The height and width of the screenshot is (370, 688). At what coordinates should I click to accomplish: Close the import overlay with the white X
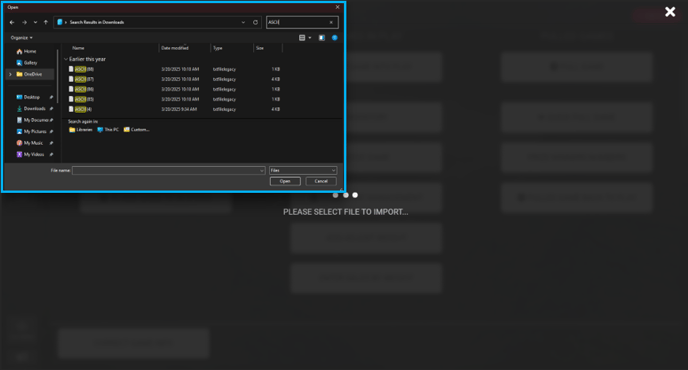pyautogui.click(x=670, y=12)
